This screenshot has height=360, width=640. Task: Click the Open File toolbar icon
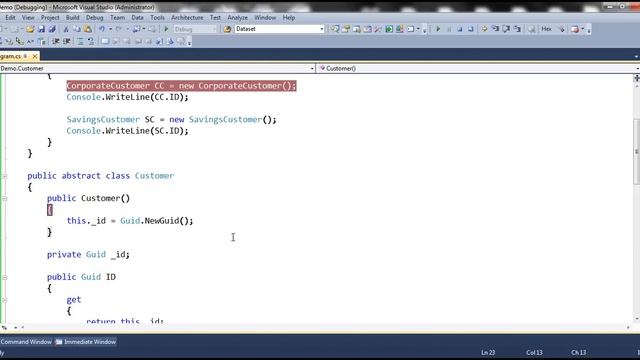tap(30, 29)
